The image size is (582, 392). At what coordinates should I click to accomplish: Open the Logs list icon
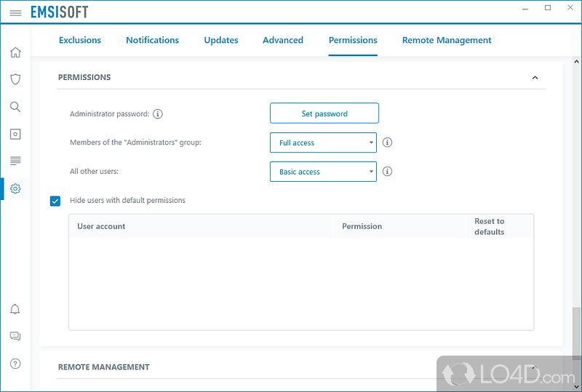(15, 161)
